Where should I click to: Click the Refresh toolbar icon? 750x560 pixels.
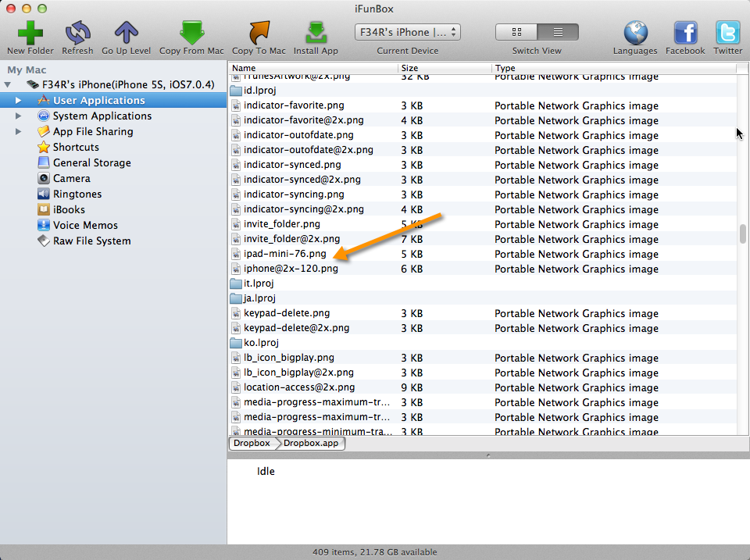[77, 33]
